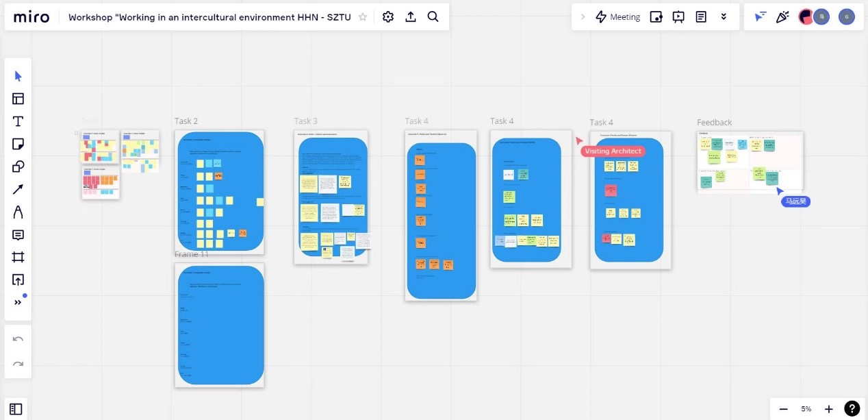The height and width of the screenshot is (420, 868).
Task: Toggle the frames side panel
Action: (16, 409)
